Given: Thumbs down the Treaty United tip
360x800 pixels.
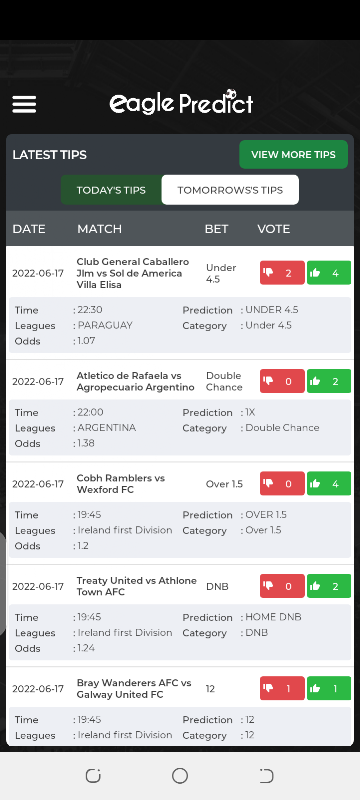Looking at the screenshot, I should pyautogui.click(x=282, y=586).
